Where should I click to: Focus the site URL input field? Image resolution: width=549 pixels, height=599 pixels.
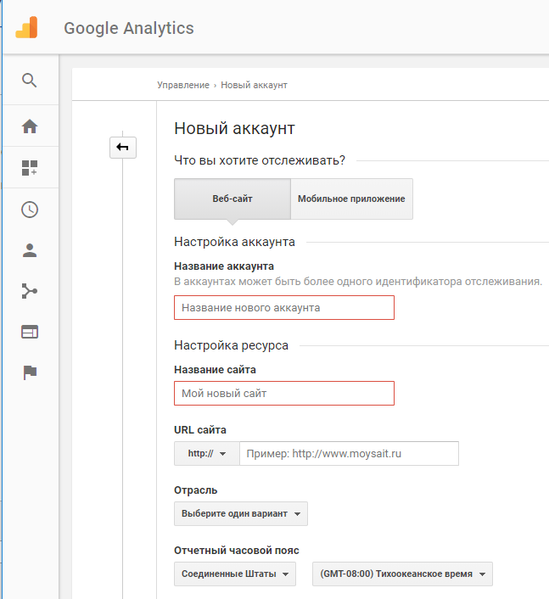point(349,453)
